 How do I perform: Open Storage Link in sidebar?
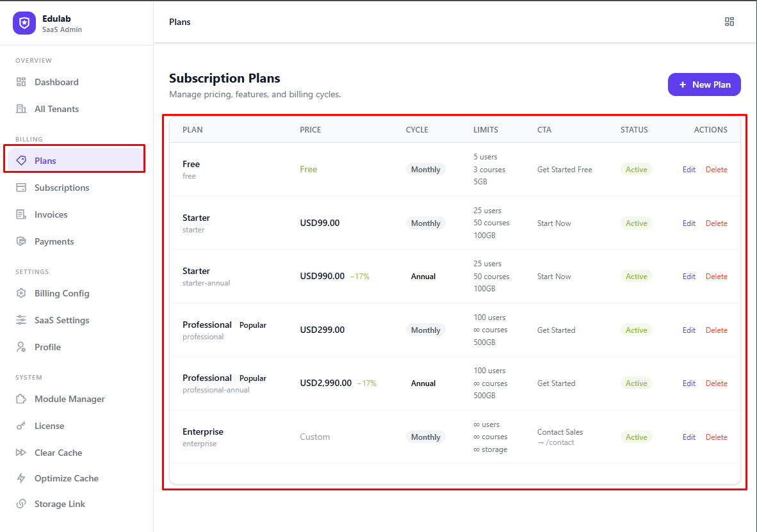[60, 504]
